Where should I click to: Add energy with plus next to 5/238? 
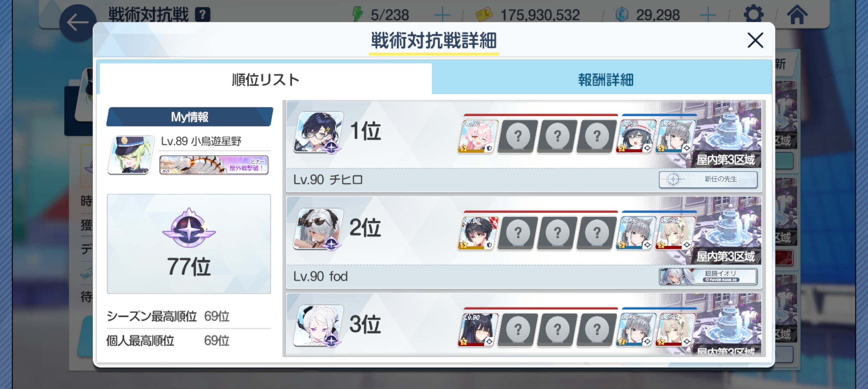(x=442, y=15)
